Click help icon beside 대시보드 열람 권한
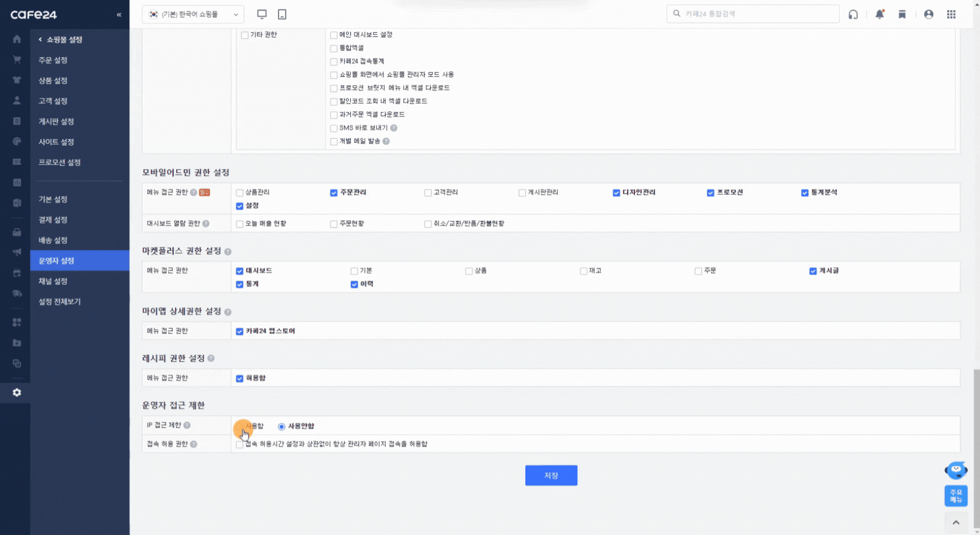Screen dimensions: 980x535 [x=206, y=224]
